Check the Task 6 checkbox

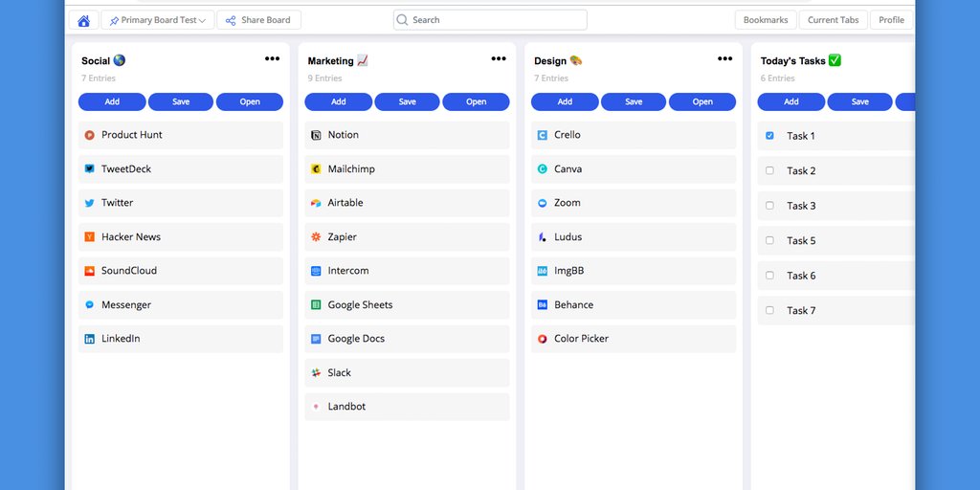point(769,275)
